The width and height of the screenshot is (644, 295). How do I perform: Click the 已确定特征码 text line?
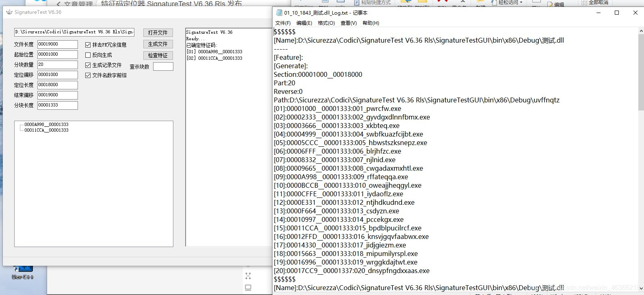[x=202, y=45]
